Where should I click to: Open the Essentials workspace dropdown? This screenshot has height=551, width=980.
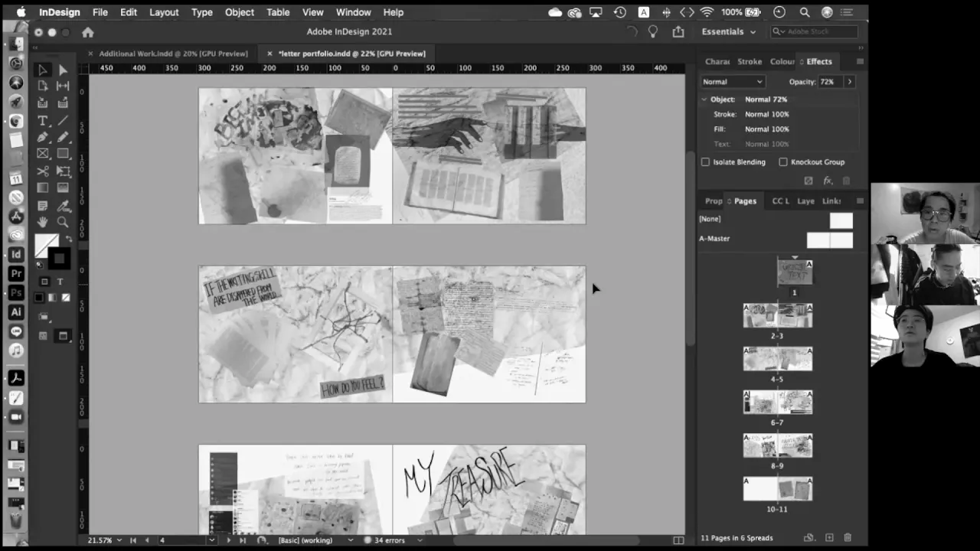click(x=728, y=31)
